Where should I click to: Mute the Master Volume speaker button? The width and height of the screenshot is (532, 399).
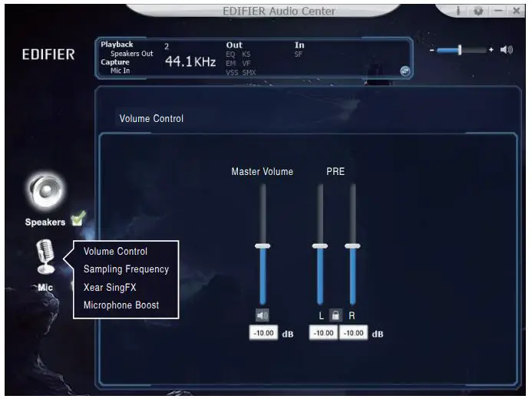(x=263, y=315)
